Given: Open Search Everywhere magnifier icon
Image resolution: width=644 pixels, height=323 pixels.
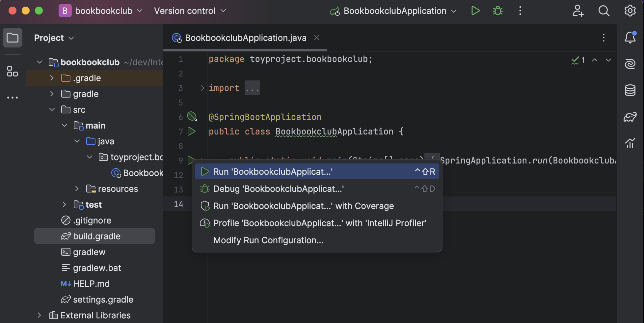Looking at the screenshot, I should click(x=604, y=11).
